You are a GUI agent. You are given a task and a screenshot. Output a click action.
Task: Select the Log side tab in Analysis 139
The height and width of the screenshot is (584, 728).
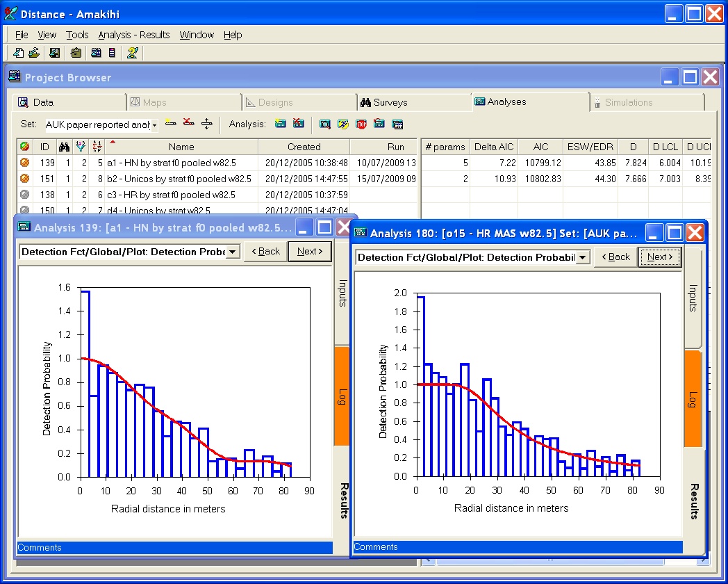(342, 396)
